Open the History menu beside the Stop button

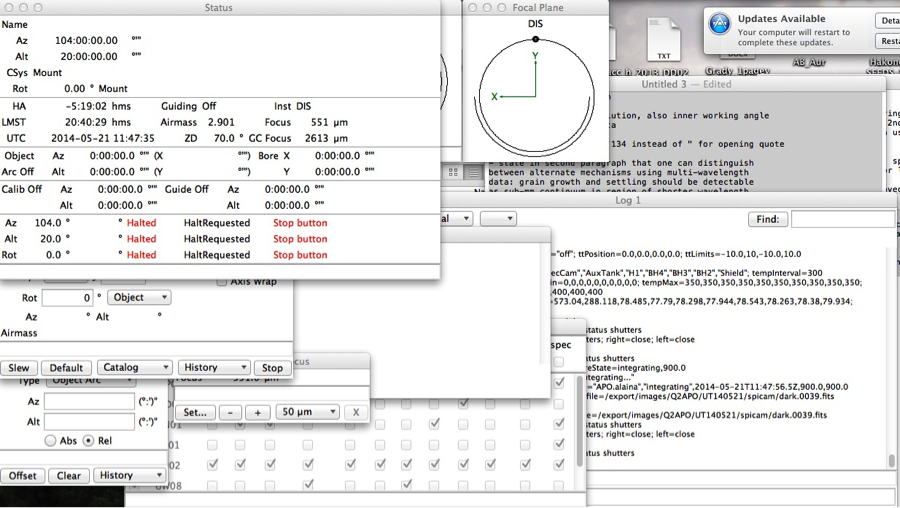[x=214, y=368]
